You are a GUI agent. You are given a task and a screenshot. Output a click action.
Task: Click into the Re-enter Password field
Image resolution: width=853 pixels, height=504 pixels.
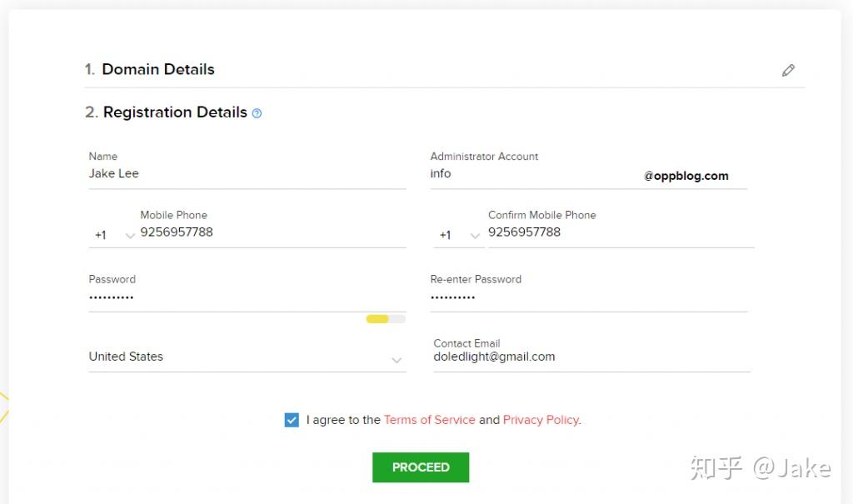click(x=588, y=297)
